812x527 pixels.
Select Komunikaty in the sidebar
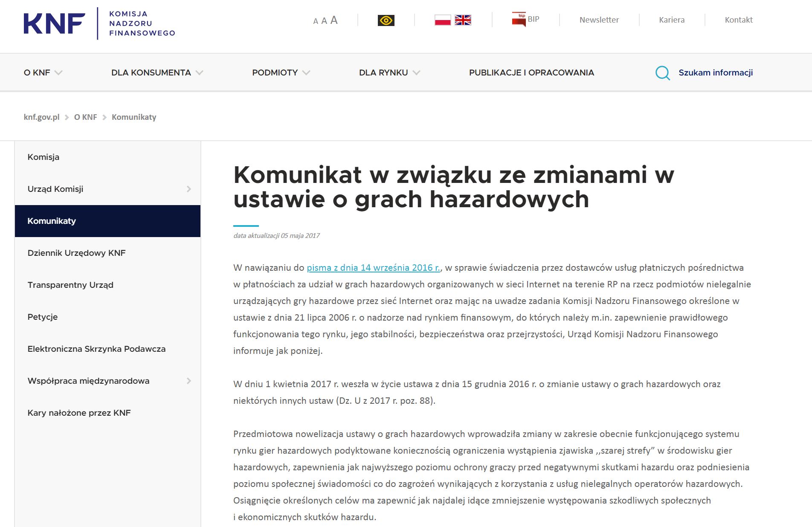point(107,221)
